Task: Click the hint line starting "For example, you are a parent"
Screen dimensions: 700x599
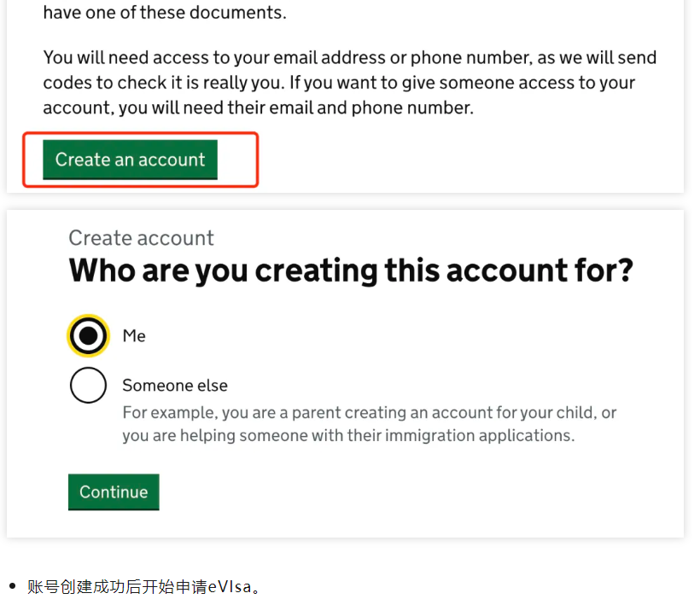Action: (369, 413)
